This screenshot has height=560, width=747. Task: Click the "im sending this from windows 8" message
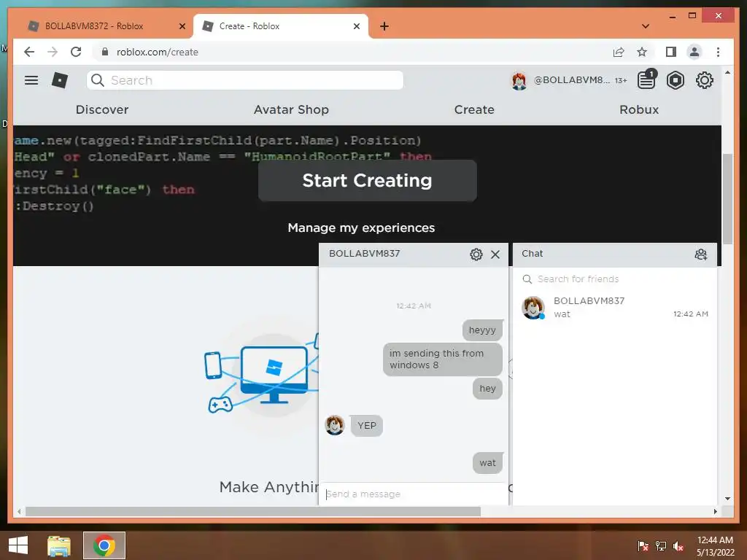tap(443, 359)
